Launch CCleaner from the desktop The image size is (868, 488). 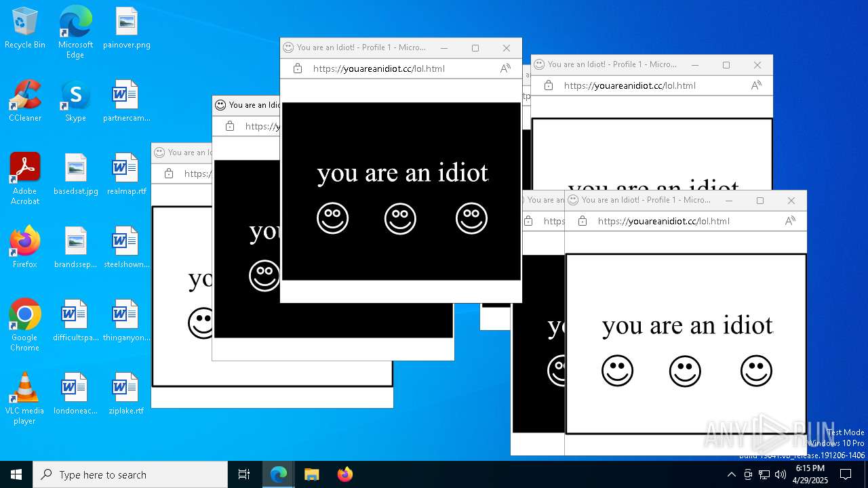point(25,101)
